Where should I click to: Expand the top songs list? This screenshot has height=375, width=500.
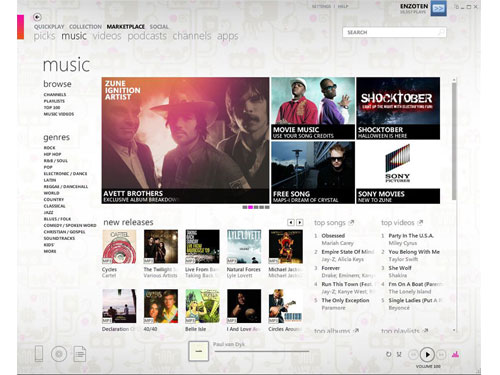[x=351, y=222]
